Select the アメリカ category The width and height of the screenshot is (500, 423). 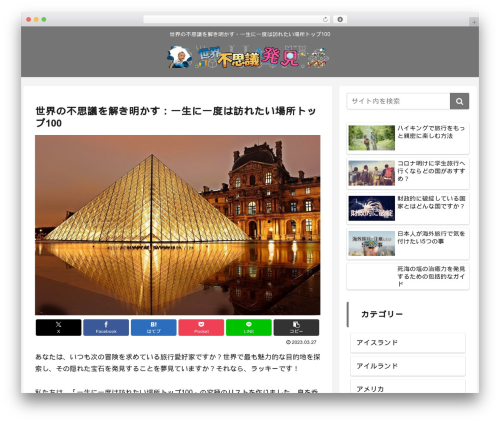[408, 388]
